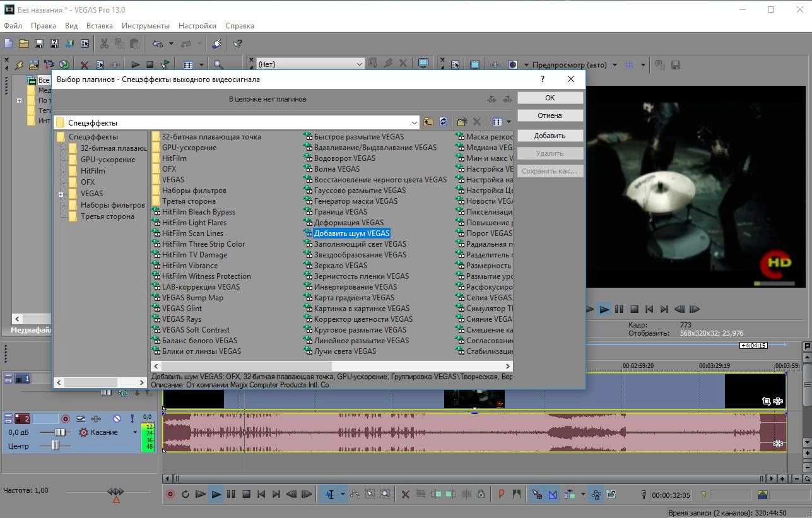Expand the VEGAS node in the folder tree

pyautogui.click(x=61, y=194)
